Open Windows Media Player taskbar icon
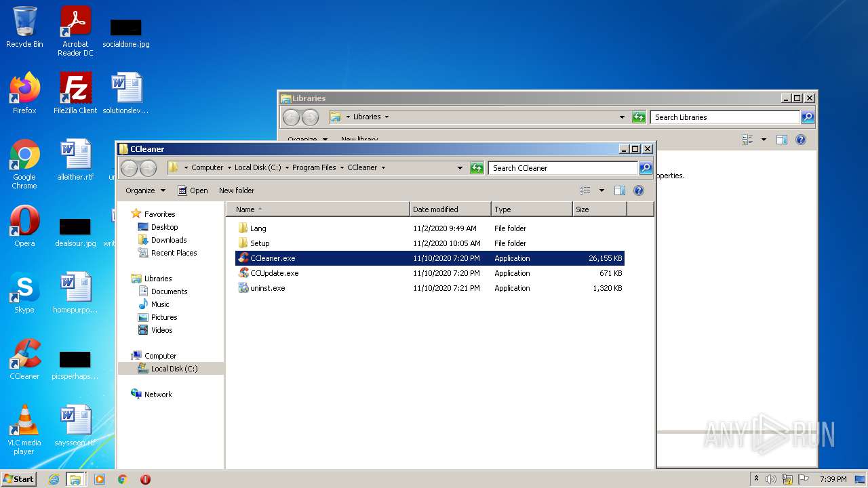Viewport: 868px width, 488px height. [x=100, y=479]
